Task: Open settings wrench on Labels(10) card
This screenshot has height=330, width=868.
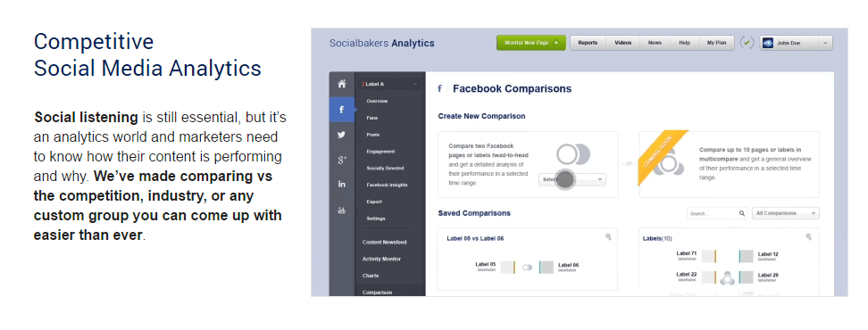Action: pos(808,237)
